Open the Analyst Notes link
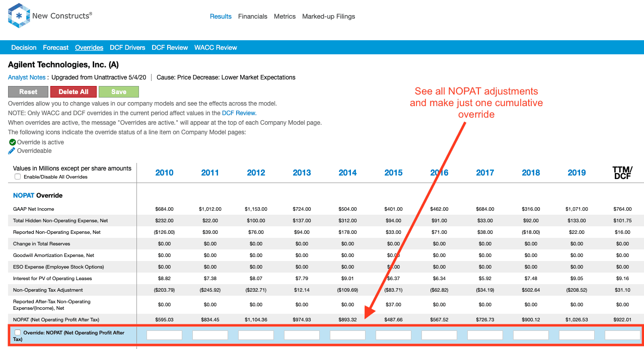Screen dimensions: 644x349 pyautogui.click(x=27, y=77)
